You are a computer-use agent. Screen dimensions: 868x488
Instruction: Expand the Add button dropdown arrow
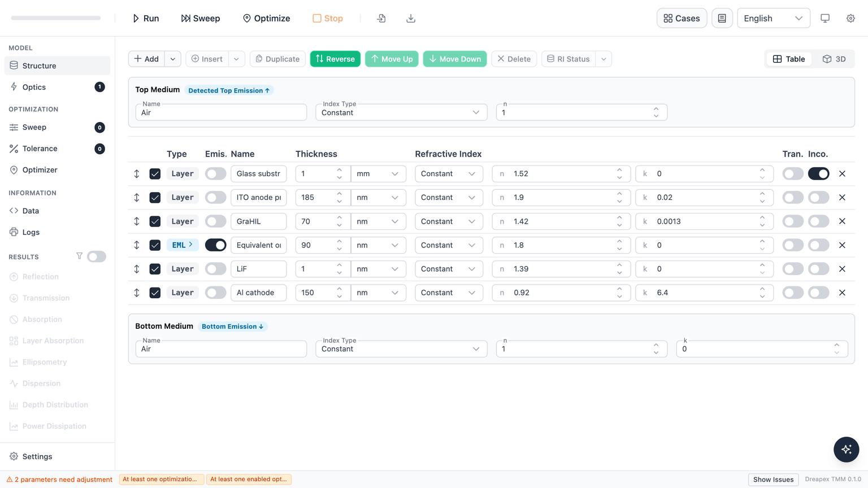point(173,59)
